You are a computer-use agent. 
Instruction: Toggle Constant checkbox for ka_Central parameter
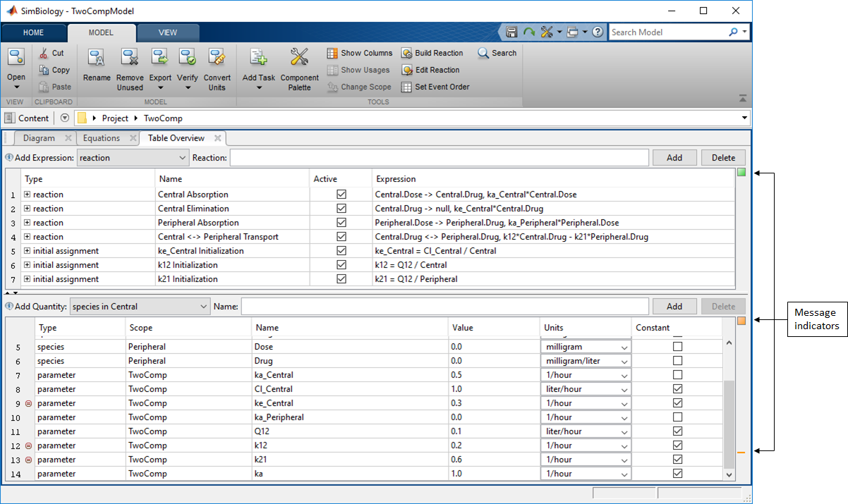point(677,375)
